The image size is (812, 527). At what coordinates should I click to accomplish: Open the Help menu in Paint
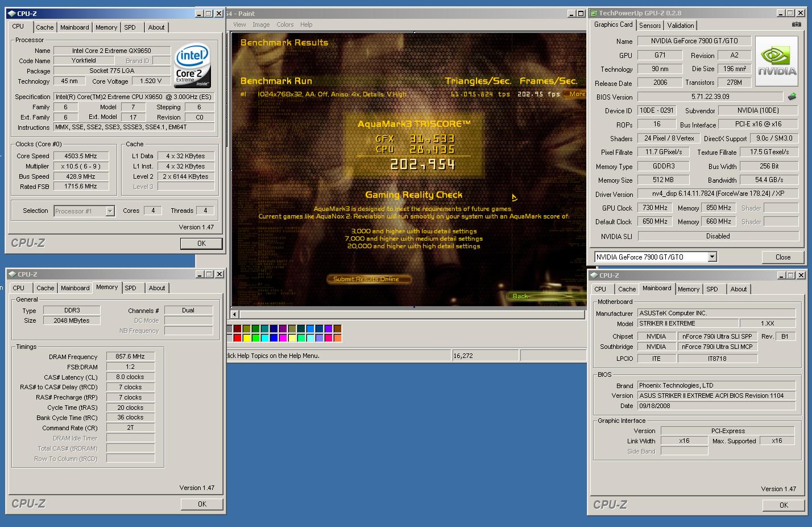pyautogui.click(x=306, y=24)
